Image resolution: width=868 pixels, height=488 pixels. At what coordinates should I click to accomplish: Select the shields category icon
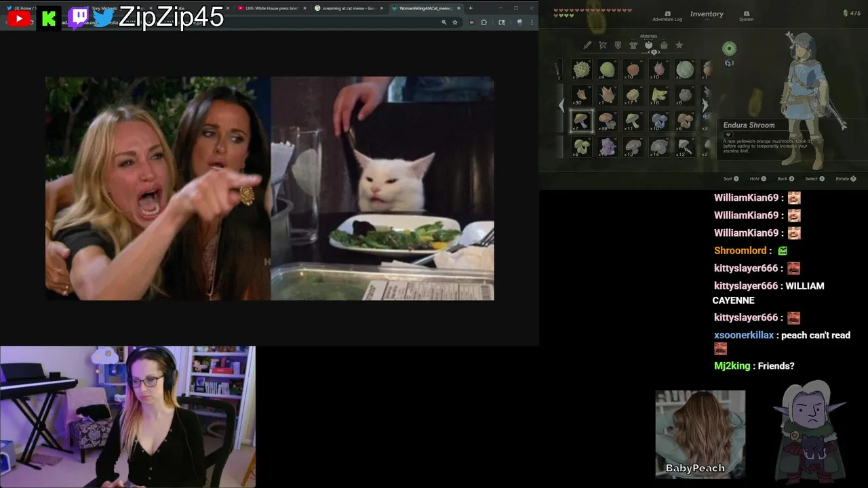pyautogui.click(x=618, y=45)
